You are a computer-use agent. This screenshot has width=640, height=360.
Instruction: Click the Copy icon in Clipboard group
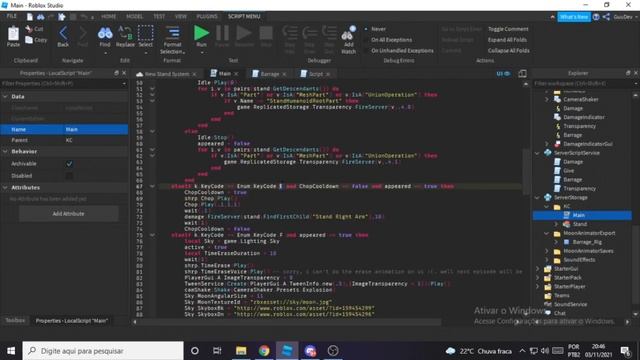tap(29, 40)
